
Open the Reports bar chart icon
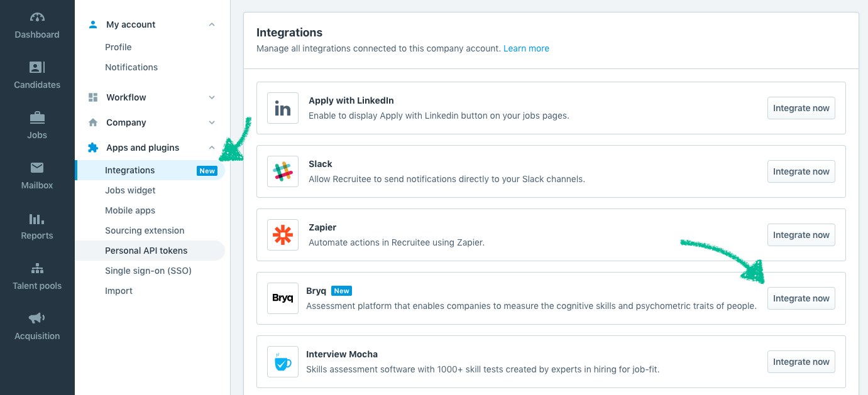coord(37,219)
